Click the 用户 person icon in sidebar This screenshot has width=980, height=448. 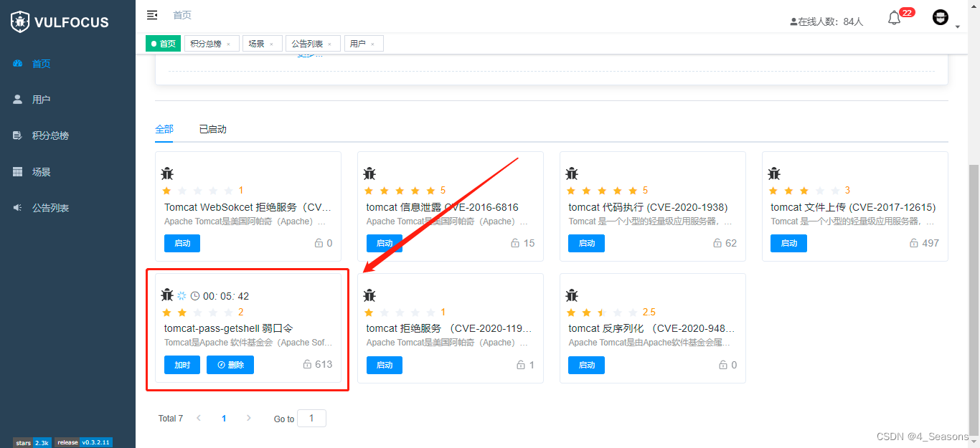pyautogui.click(x=18, y=100)
